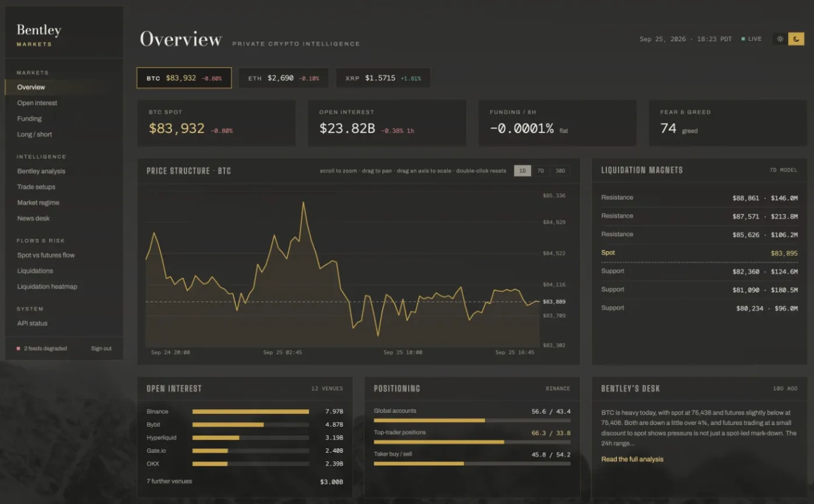Click the $23.82B open interest value

point(347,128)
